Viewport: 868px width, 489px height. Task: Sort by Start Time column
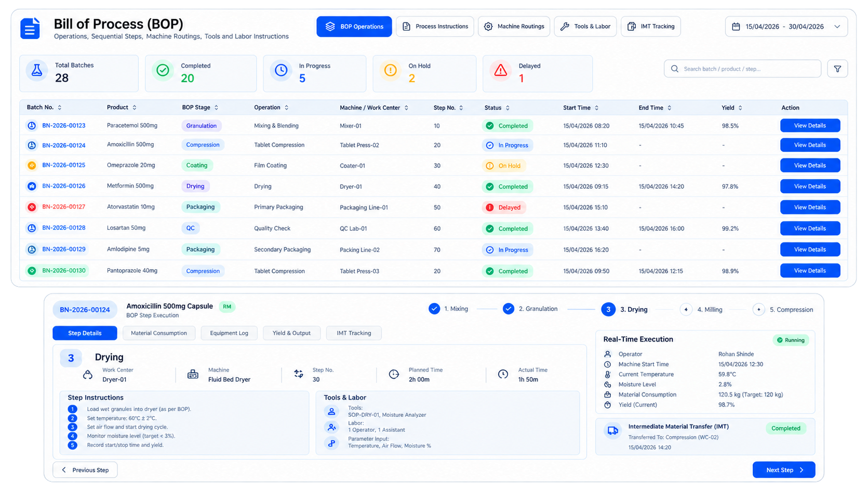(x=597, y=108)
